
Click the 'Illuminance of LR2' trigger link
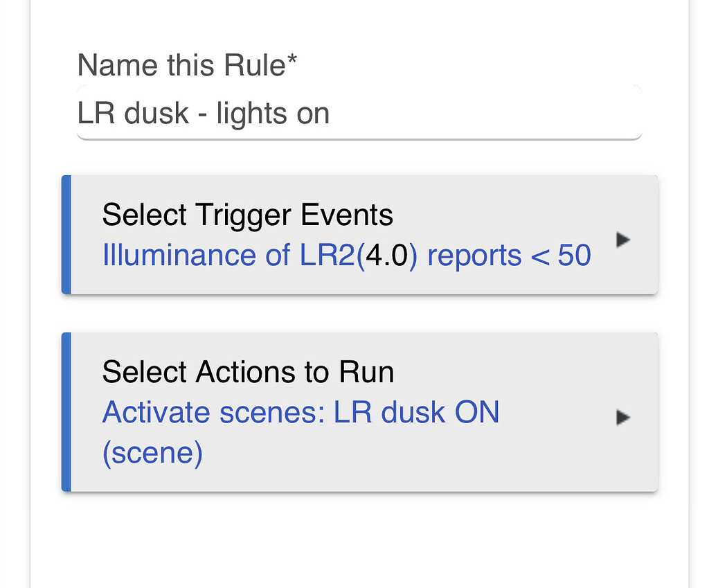tap(228, 255)
